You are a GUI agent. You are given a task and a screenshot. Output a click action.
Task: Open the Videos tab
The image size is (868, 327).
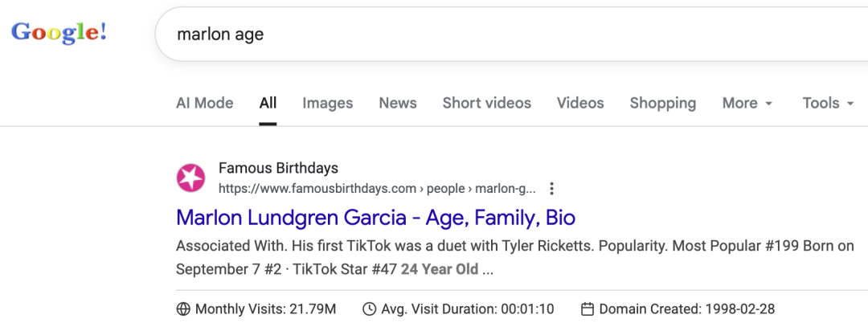(580, 103)
